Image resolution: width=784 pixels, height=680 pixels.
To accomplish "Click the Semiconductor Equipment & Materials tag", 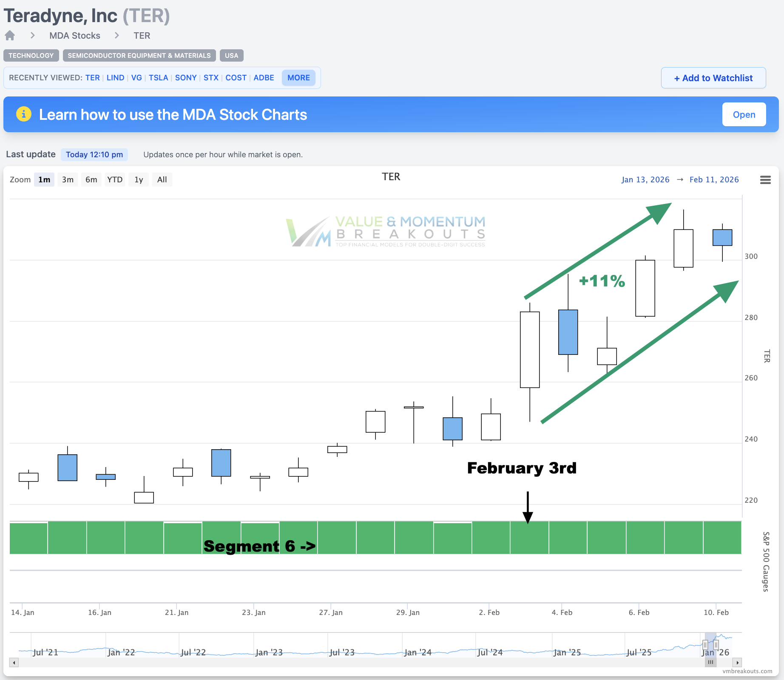I will pyautogui.click(x=139, y=56).
